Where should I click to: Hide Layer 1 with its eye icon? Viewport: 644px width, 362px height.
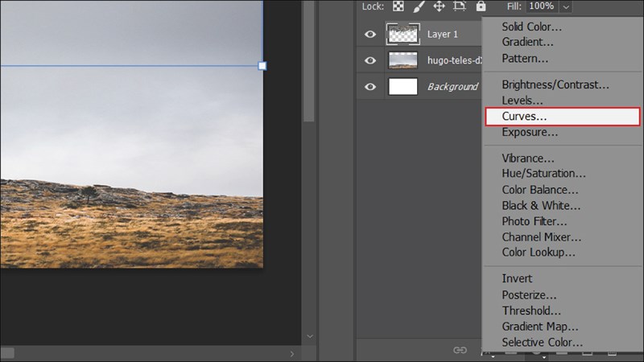(x=370, y=34)
